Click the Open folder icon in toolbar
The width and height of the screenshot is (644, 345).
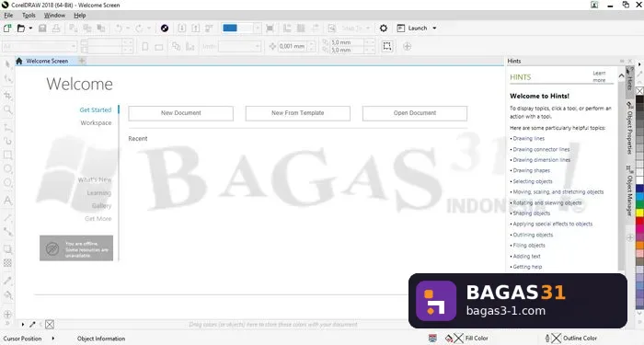tap(21, 28)
